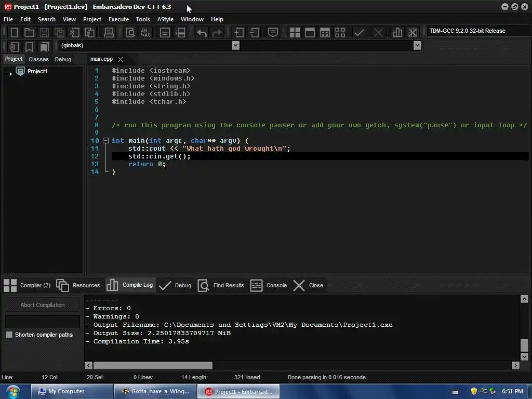Open the (globals) scope dropdown
The width and height of the screenshot is (532, 399).
[235, 46]
